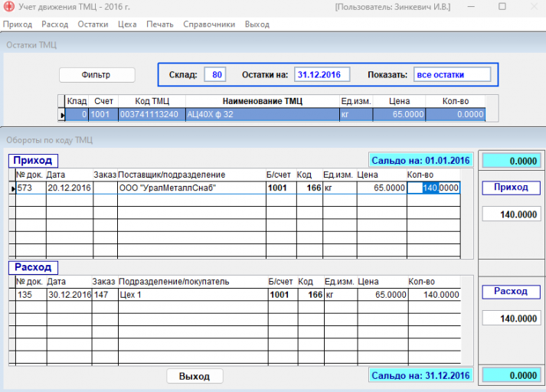Click the date cell 30.12.2016

coord(70,295)
